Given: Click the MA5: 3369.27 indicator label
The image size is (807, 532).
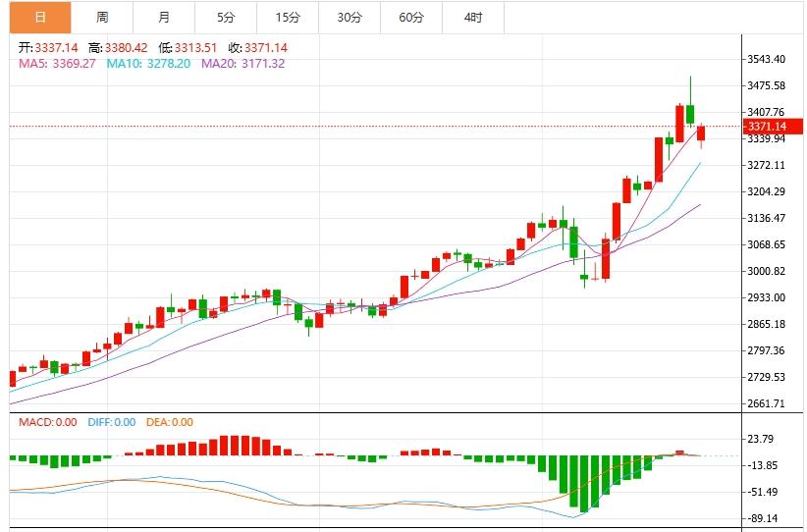Looking at the screenshot, I should pos(57,64).
